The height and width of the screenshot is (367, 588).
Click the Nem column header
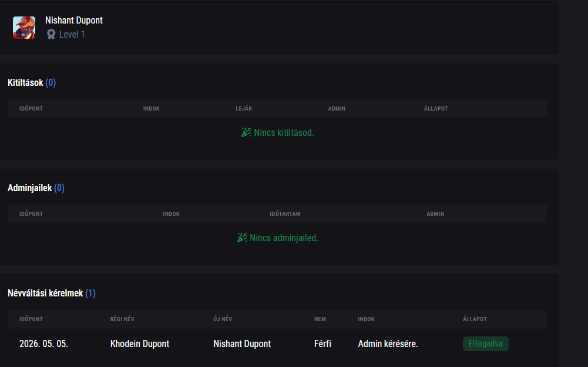[x=320, y=319]
